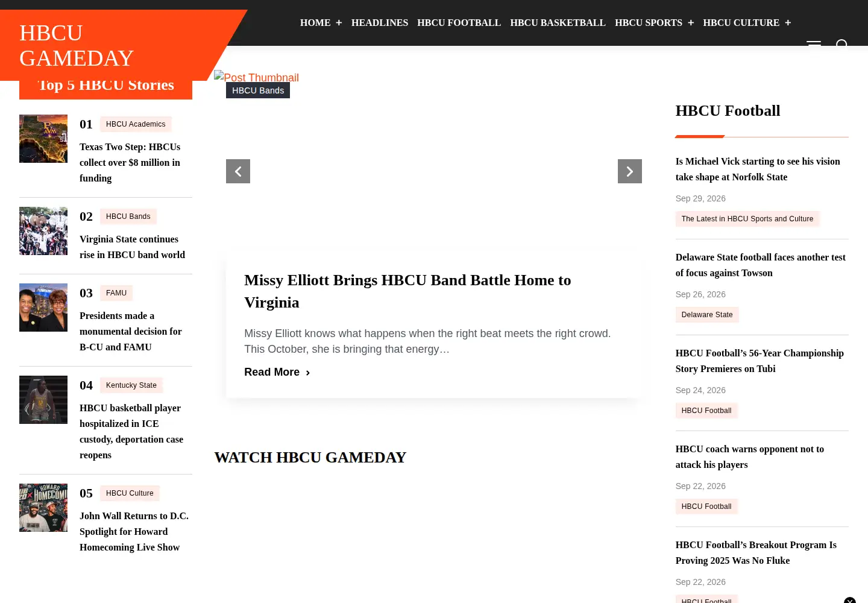The image size is (868, 603).
Task: Open 'HBCU basketball player hospitalized in ICE custody' story
Action: point(131,432)
